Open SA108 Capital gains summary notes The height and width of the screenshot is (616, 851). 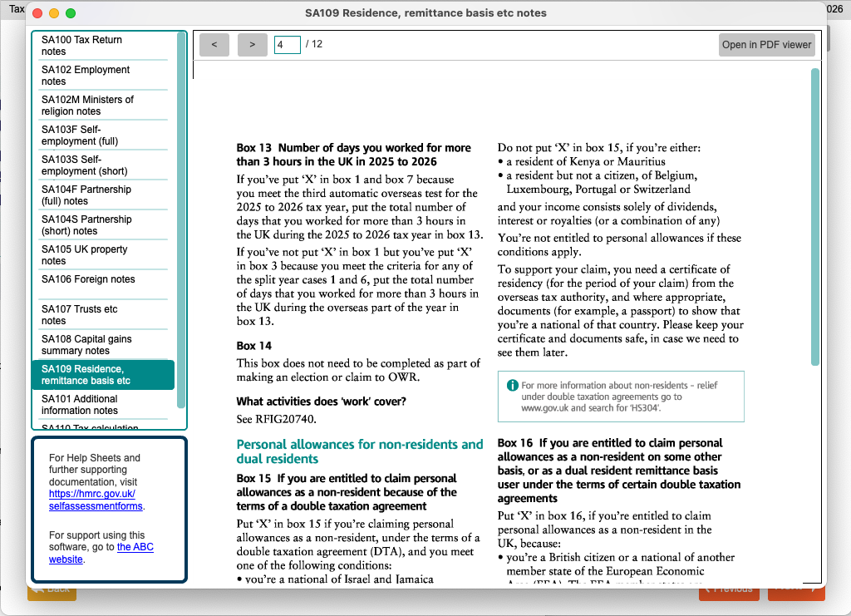[103, 345]
